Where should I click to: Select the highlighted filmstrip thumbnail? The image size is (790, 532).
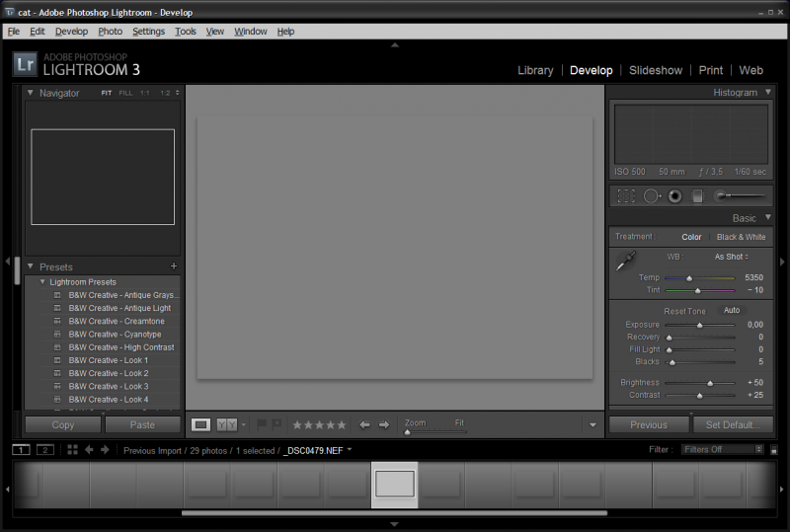pyautogui.click(x=394, y=485)
